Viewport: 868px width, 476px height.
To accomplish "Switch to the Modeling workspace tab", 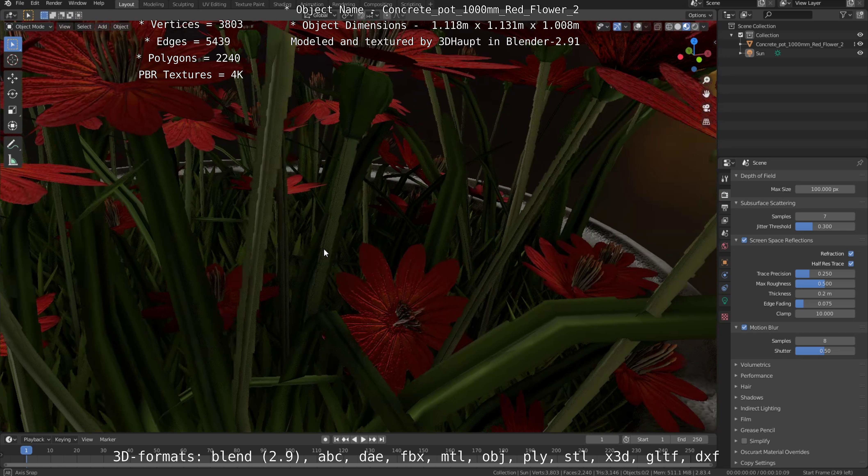I will (153, 4).
